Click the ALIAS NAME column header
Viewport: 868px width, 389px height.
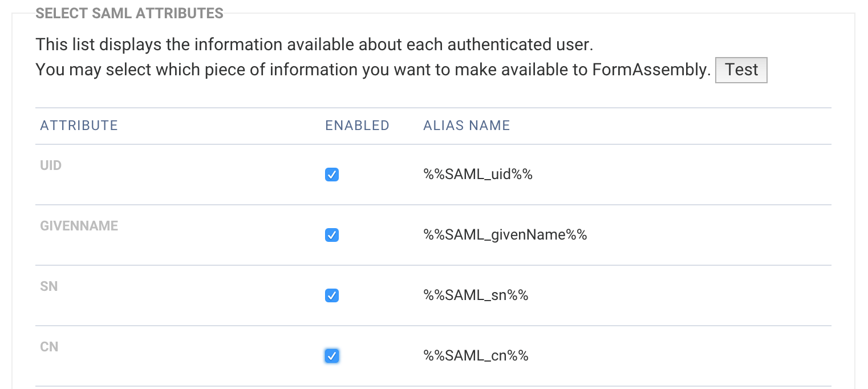(x=467, y=125)
